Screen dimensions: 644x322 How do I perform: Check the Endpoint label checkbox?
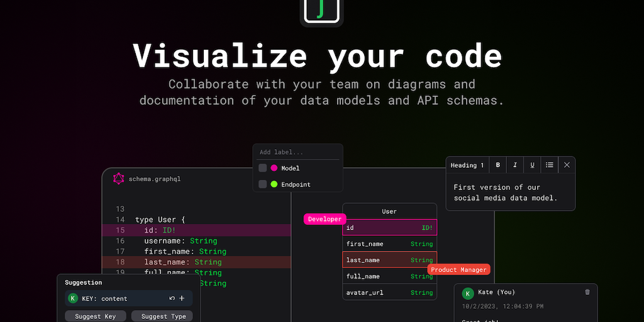pyautogui.click(x=263, y=184)
